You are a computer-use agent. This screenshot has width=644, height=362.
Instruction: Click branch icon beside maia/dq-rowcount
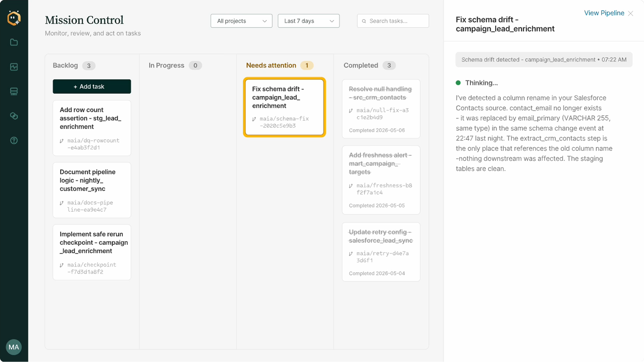click(x=61, y=141)
